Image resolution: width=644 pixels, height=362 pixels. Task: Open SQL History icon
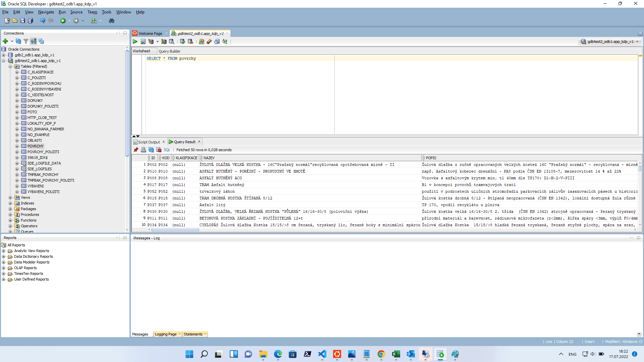(217, 42)
